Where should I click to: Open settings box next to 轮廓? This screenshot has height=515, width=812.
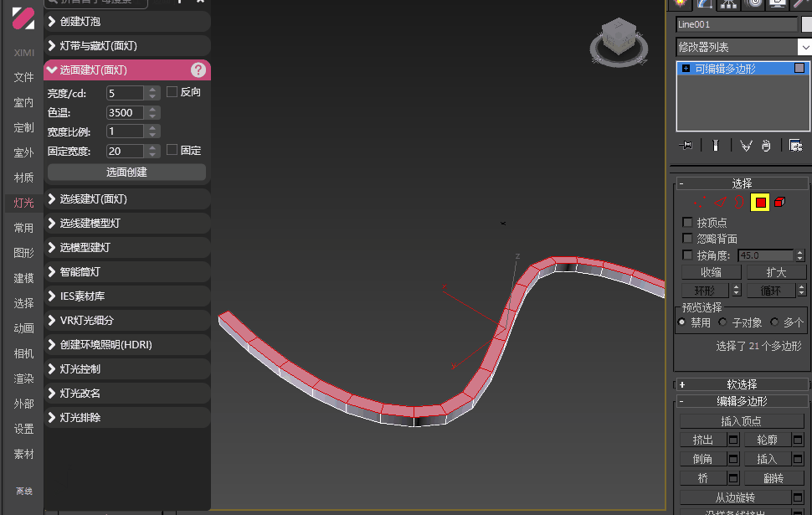click(798, 440)
